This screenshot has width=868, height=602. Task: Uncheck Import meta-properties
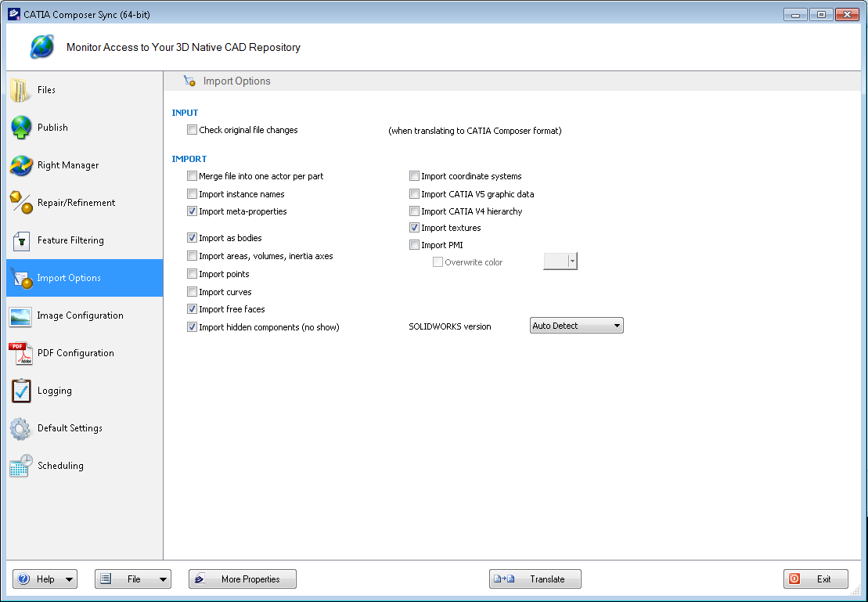[x=192, y=211]
